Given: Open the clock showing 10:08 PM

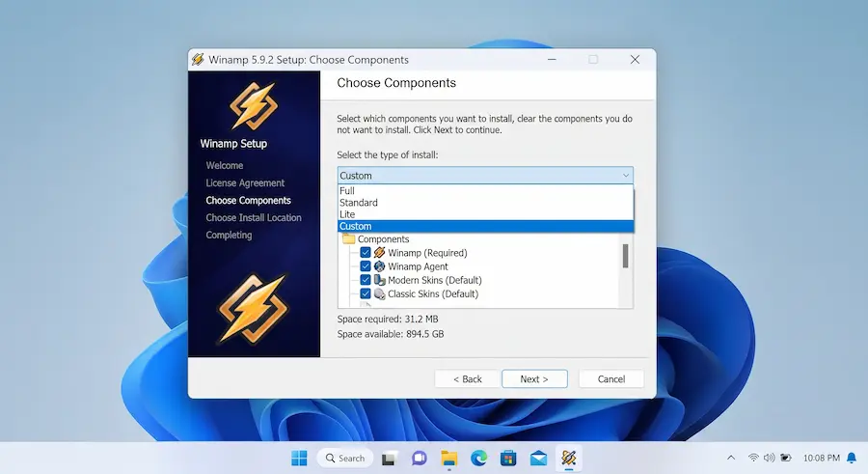Looking at the screenshot, I should [822, 458].
